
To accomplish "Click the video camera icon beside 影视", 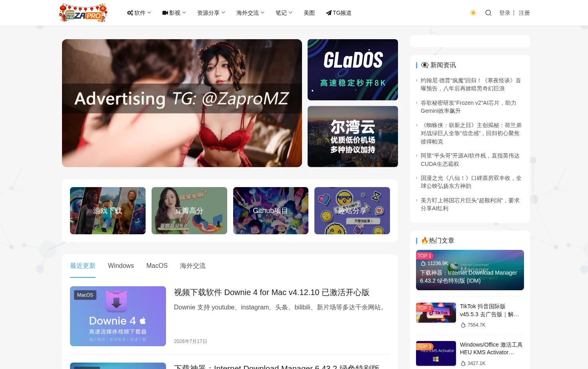I will tap(165, 13).
